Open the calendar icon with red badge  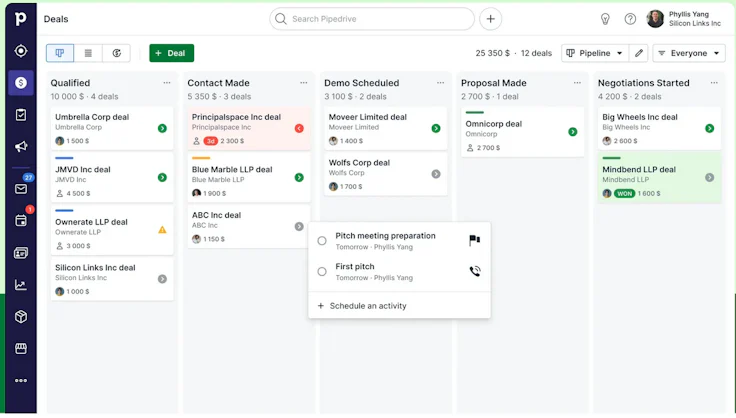(x=21, y=220)
